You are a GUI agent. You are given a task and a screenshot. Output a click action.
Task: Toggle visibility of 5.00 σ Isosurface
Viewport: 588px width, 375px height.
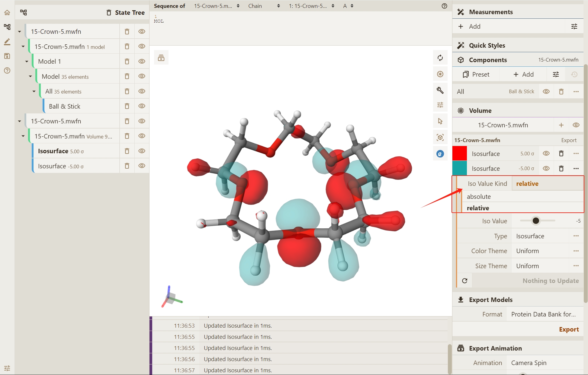pos(546,154)
